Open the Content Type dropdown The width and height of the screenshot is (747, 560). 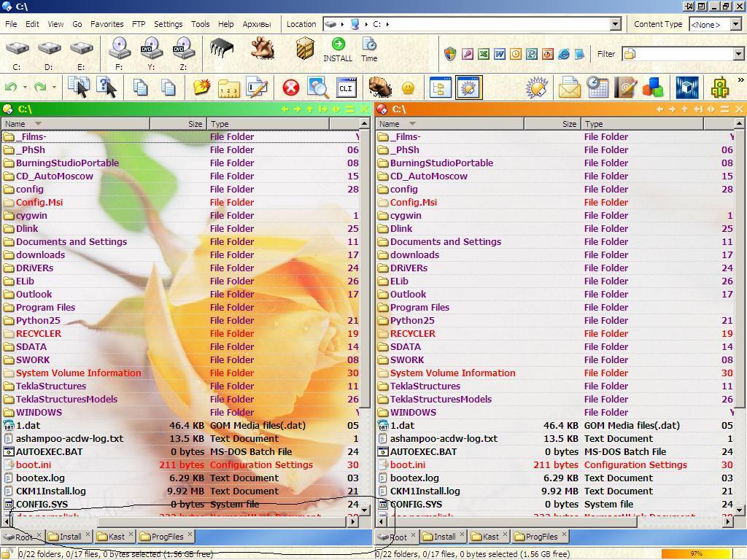point(735,24)
